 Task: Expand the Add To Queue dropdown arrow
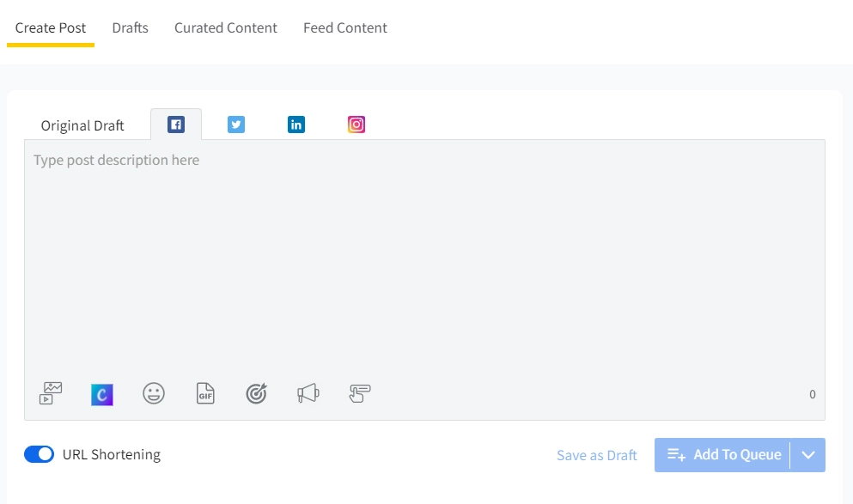click(807, 455)
